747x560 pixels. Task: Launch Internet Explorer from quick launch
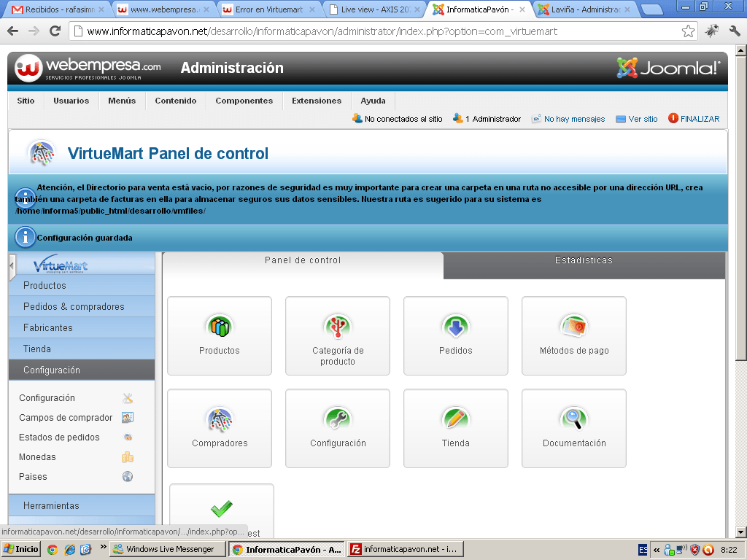click(x=69, y=550)
